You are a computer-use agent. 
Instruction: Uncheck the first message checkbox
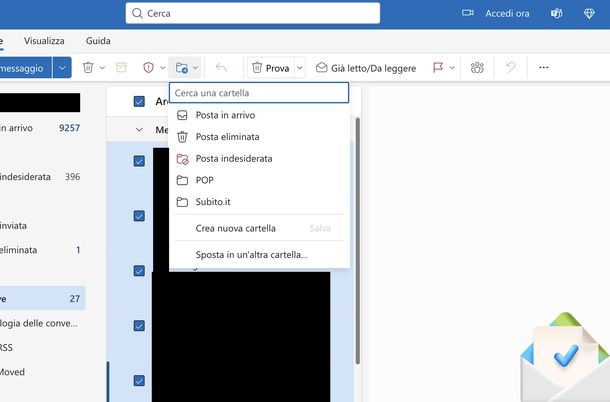[x=139, y=161]
